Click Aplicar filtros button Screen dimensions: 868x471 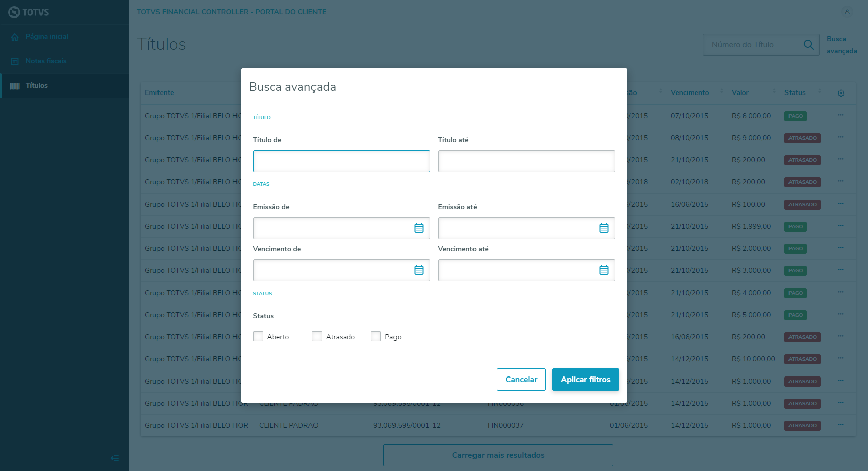(x=586, y=380)
